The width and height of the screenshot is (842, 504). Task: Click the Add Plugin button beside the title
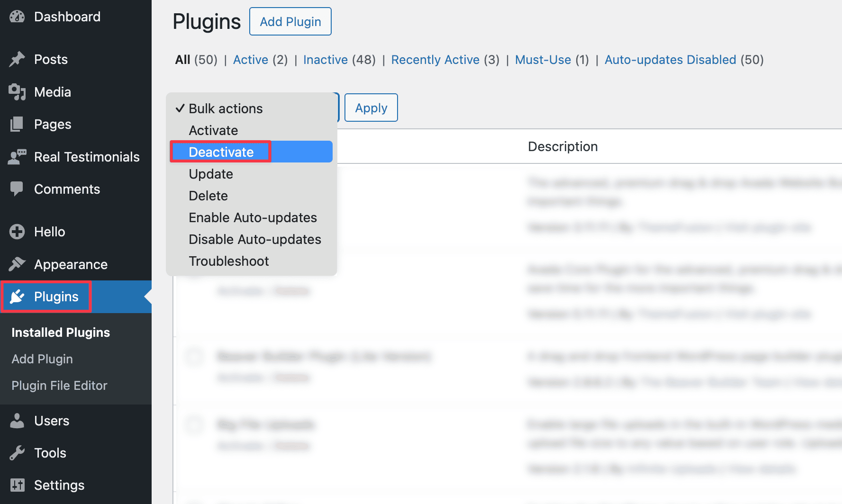tap(290, 21)
